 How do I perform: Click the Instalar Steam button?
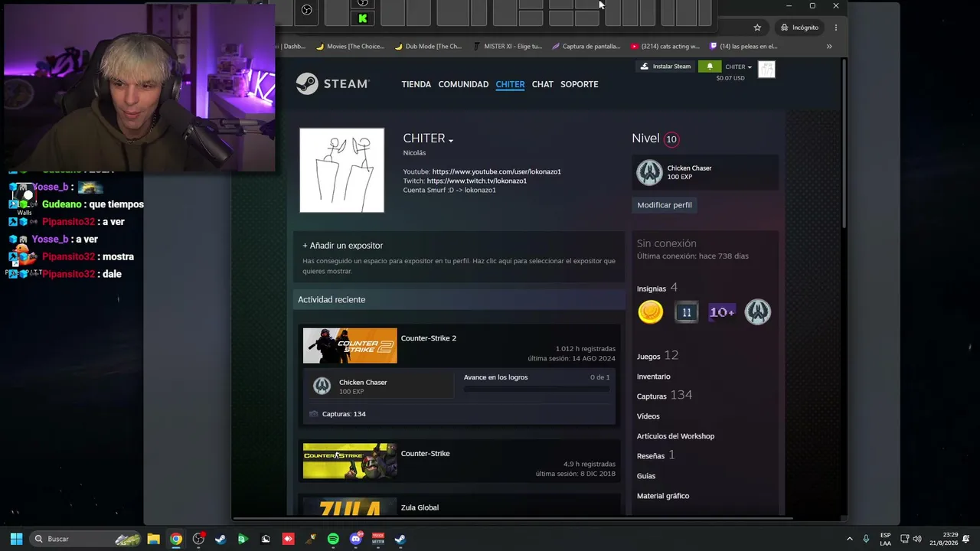(665, 67)
